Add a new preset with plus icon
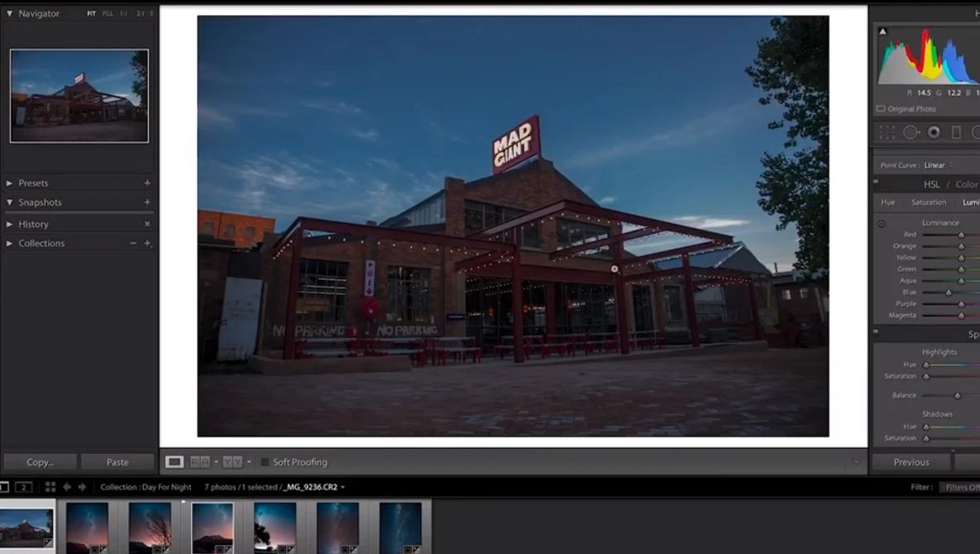The width and height of the screenshot is (980, 554). click(x=147, y=183)
